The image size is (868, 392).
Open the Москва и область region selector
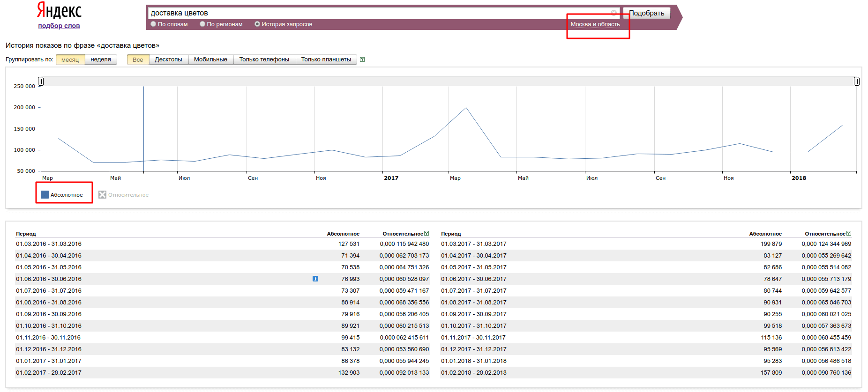pyautogui.click(x=595, y=24)
